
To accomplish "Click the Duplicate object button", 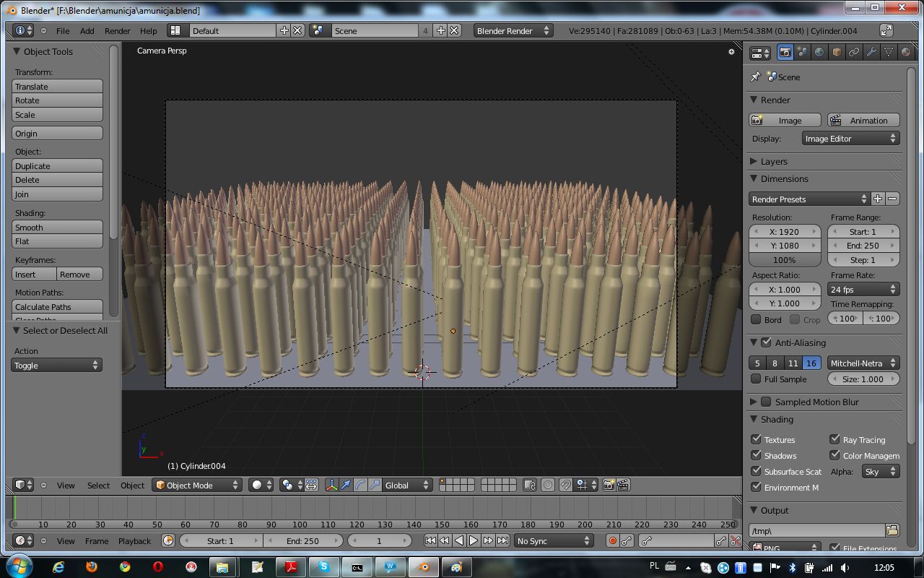I will click(x=58, y=165).
